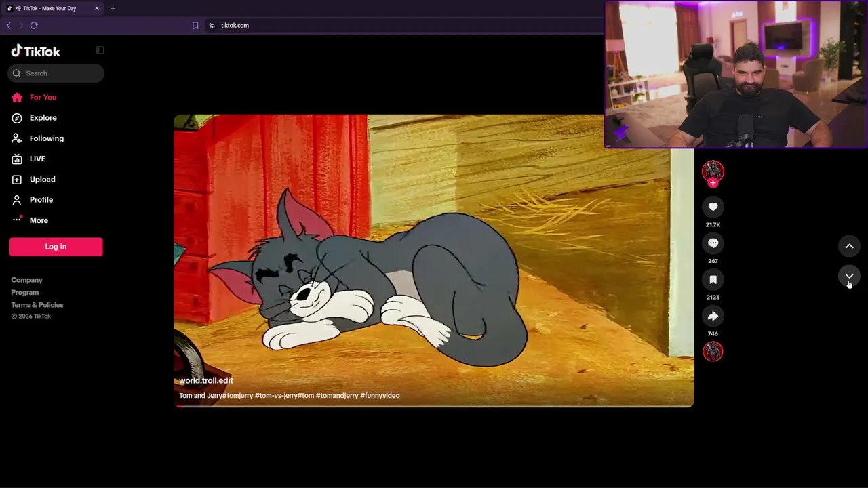
Task: Bookmark the video to favorites
Action: [x=713, y=279]
